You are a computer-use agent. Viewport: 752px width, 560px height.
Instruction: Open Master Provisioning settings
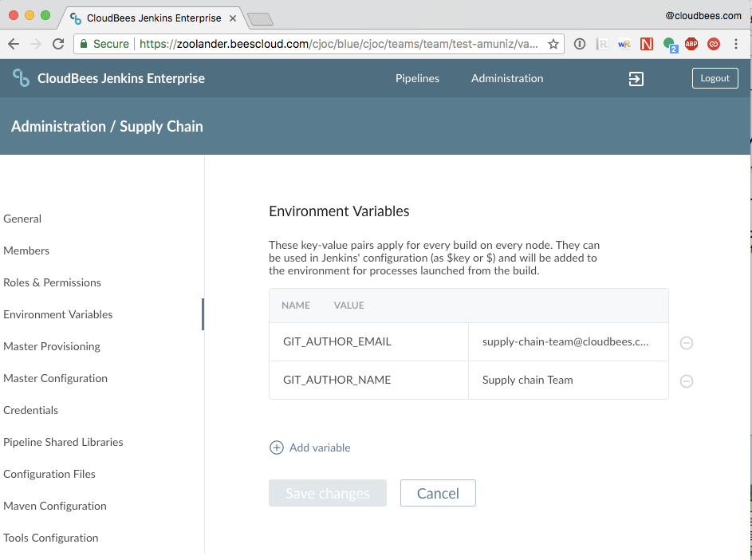pyautogui.click(x=52, y=346)
